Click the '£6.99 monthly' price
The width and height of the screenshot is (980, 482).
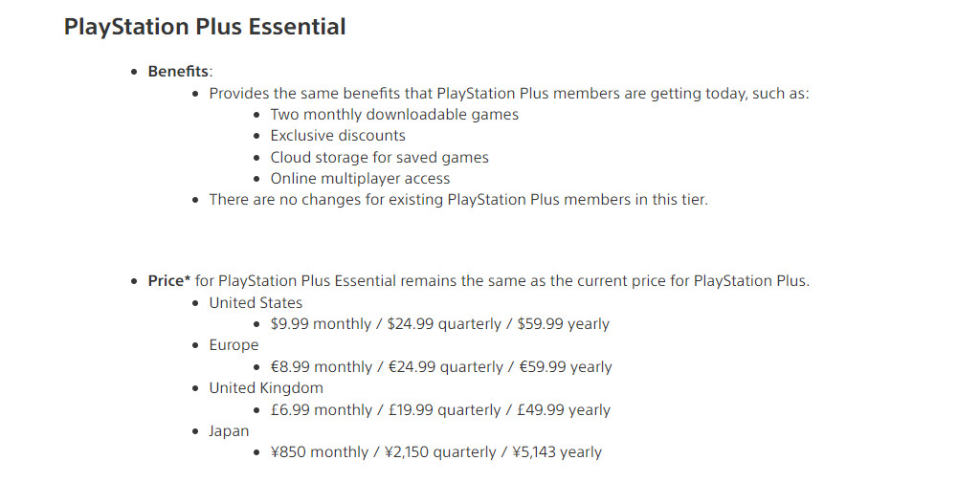pyautogui.click(x=321, y=410)
